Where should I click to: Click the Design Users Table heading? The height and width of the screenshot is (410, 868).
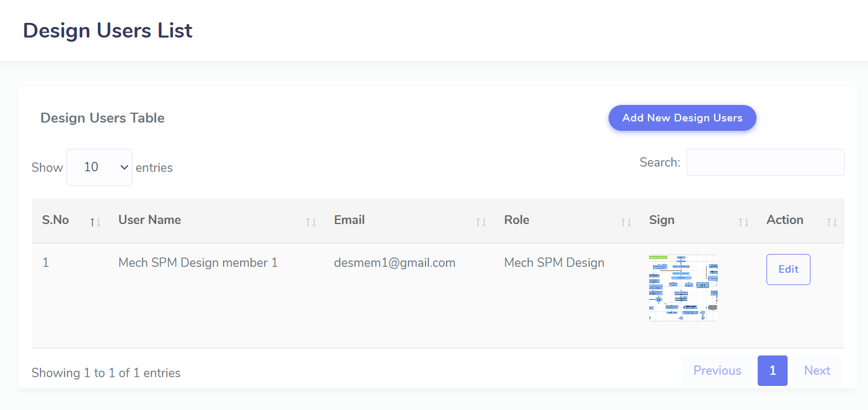pos(102,118)
